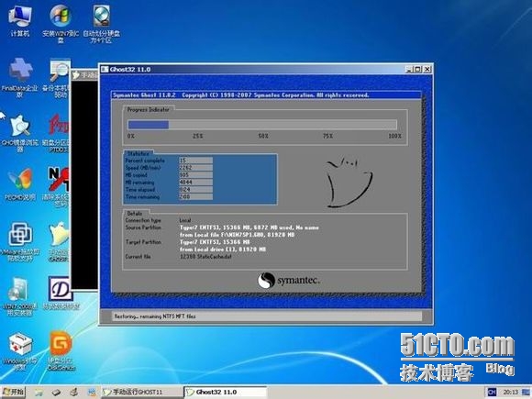
Task: Click the Current file StaticCache.dat entry
Action: coord(205,257)
